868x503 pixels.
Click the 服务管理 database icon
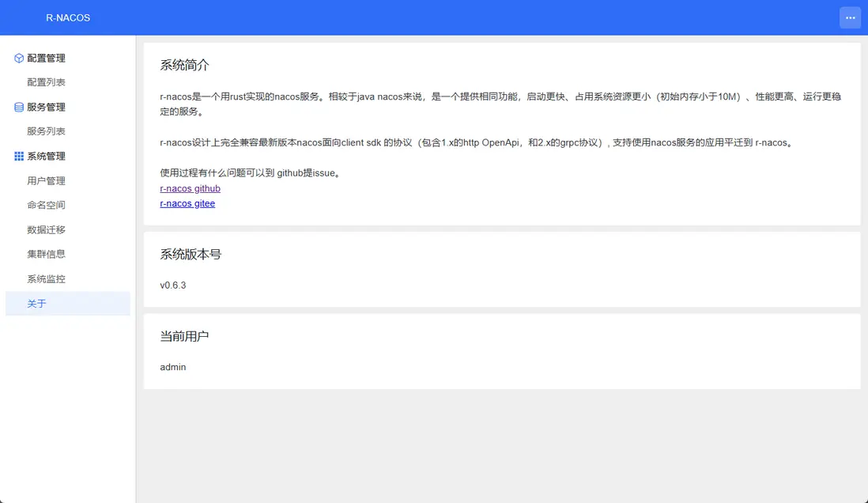19,107
